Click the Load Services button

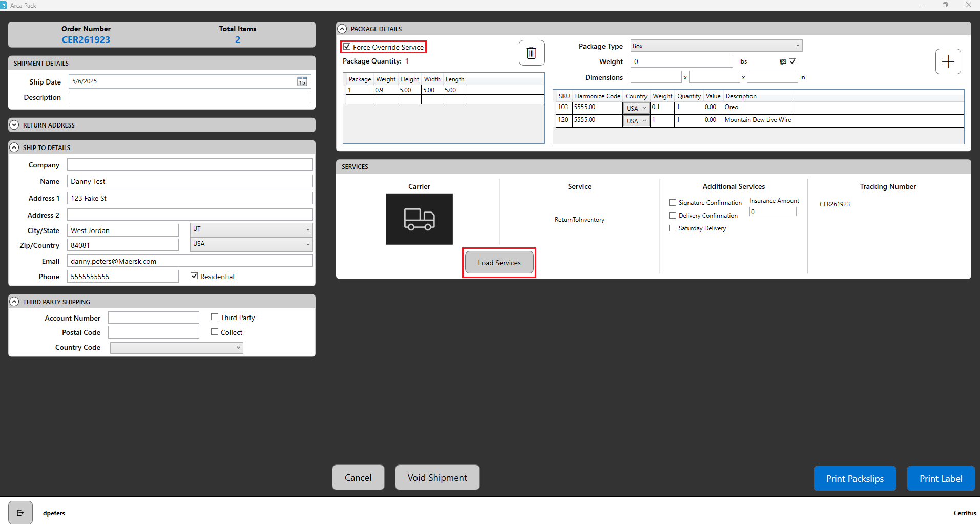[x=499, y=263]
